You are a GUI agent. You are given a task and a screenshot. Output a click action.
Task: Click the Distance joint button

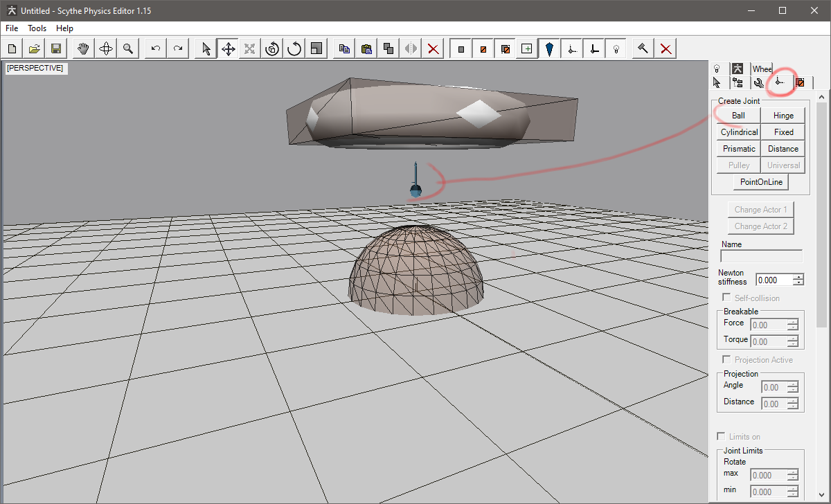point(783,149)
